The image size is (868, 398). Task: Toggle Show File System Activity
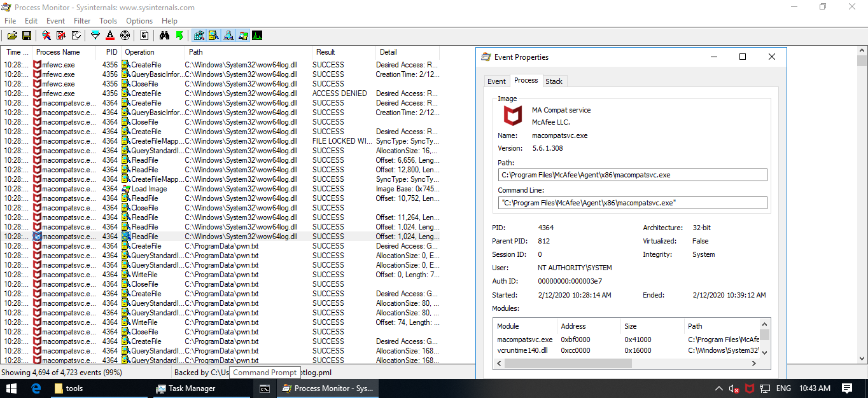pos(213,36)
